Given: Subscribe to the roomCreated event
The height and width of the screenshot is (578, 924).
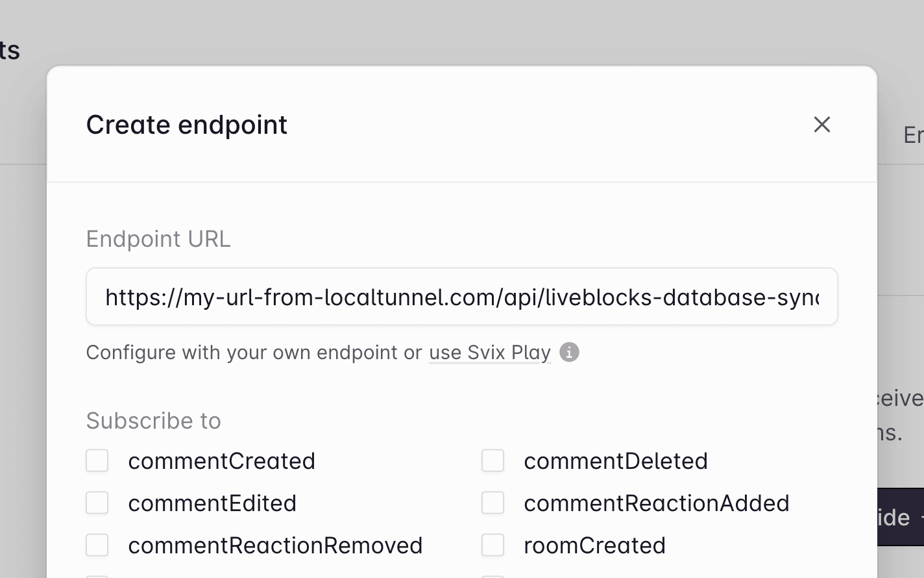Looking at the screenshot, I should click(x=493, y=545).
